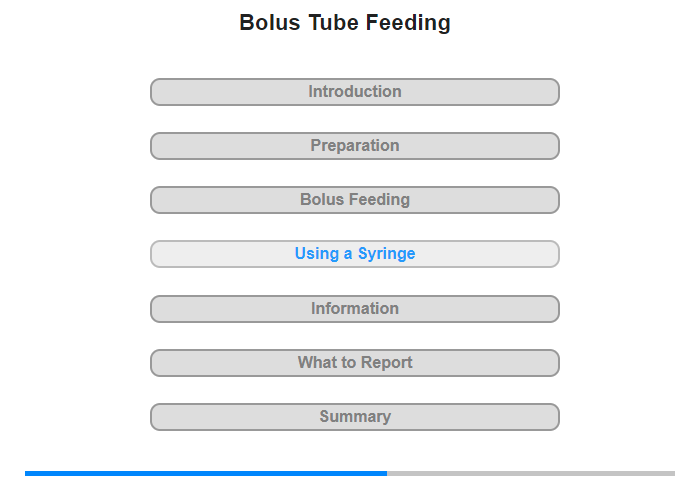View the Summary section

tap(354, 417)
